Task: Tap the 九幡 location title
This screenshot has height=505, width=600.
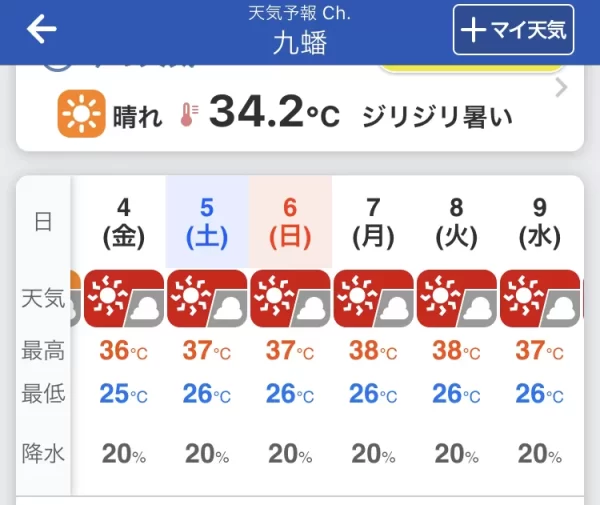Action: pyautogui.click(x=300, y=42)
